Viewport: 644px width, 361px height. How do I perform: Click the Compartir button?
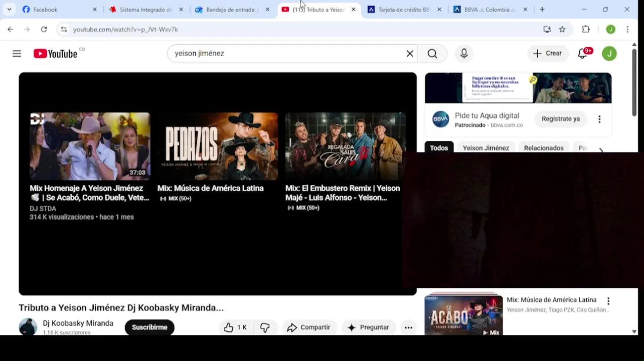[x=309, y=327]
